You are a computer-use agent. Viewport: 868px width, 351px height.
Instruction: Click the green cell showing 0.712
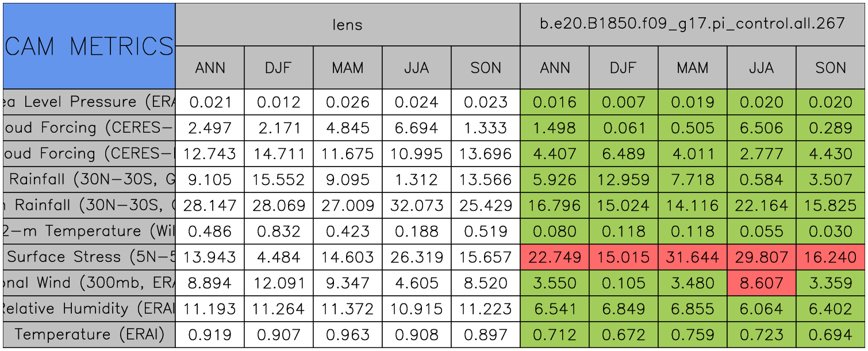click(554, 334)
